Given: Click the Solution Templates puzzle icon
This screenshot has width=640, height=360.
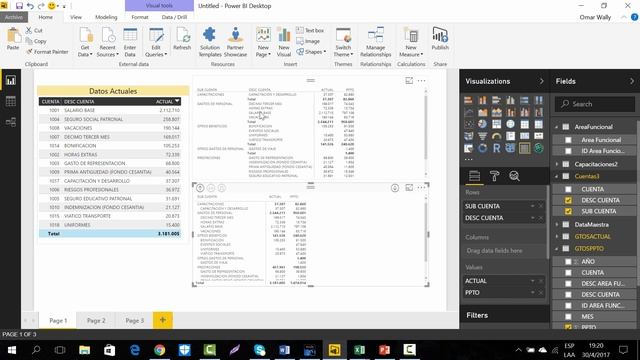Looking at the screenshot, I should [210, 42].
